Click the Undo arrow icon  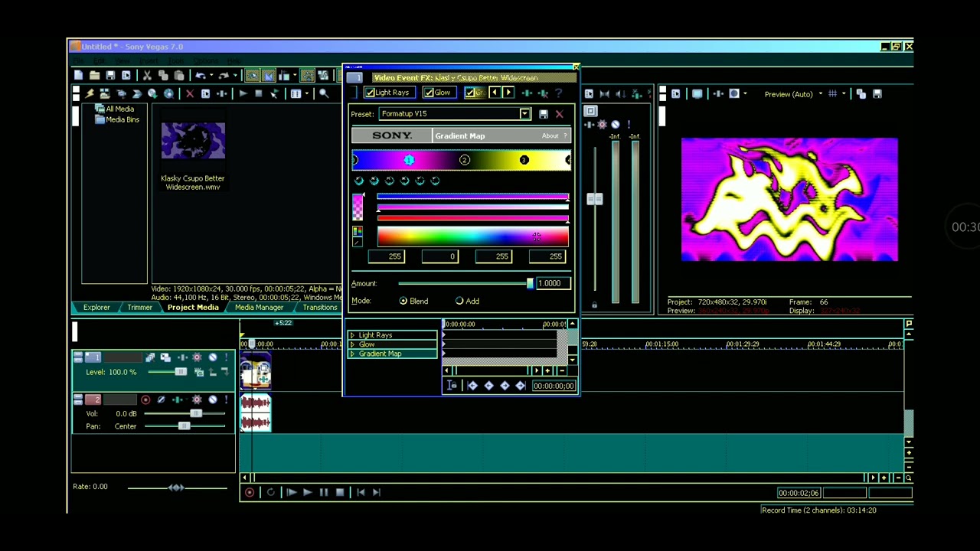pyautogui.click(x=200, y=75)
